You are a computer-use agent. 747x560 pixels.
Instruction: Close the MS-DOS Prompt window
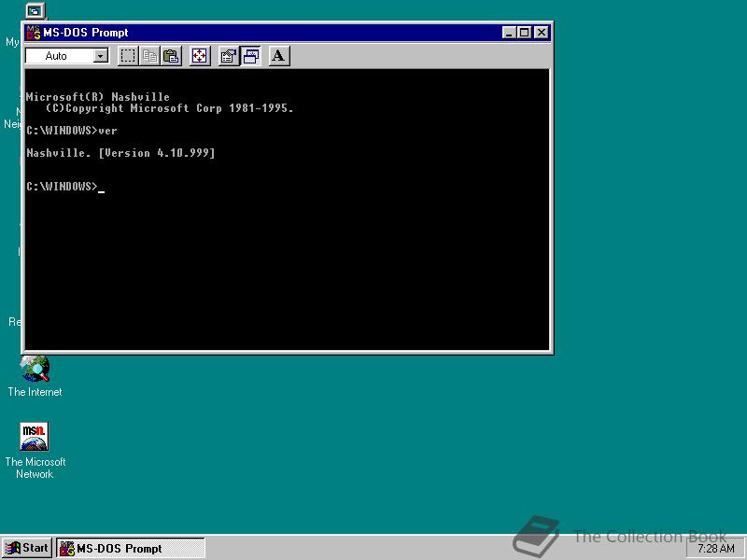(x=542, y=33)
